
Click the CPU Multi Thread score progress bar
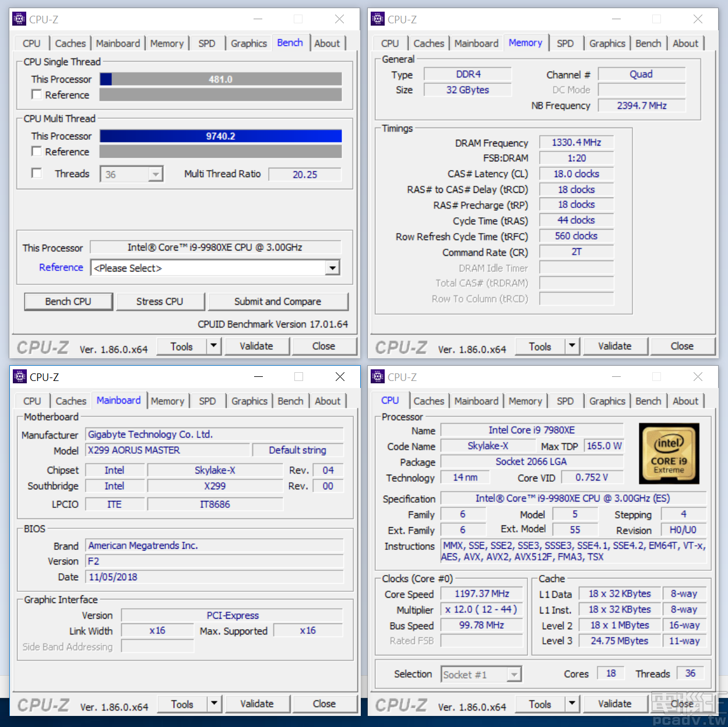pos(220,135)
